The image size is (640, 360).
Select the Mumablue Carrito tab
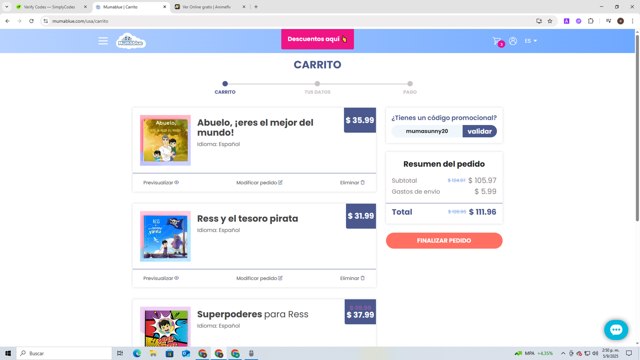point(127,7)
